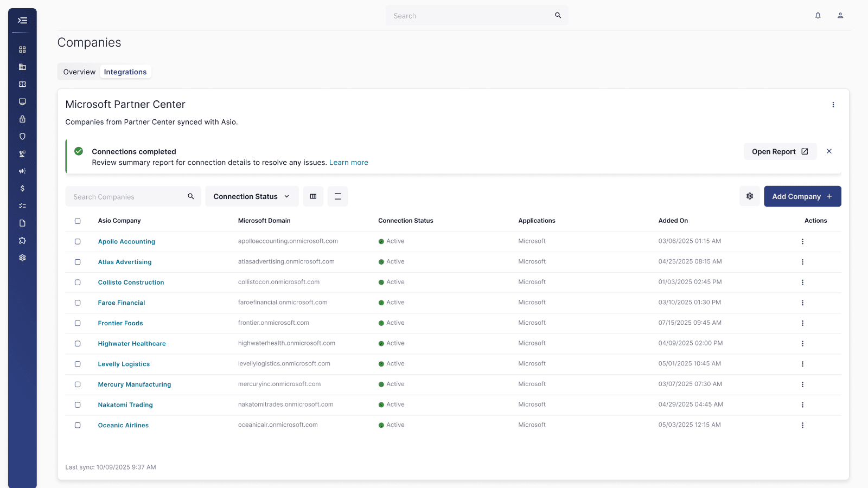
Task: Open actions menu for Highwater Healthcare row
Action: coord(802,344)
